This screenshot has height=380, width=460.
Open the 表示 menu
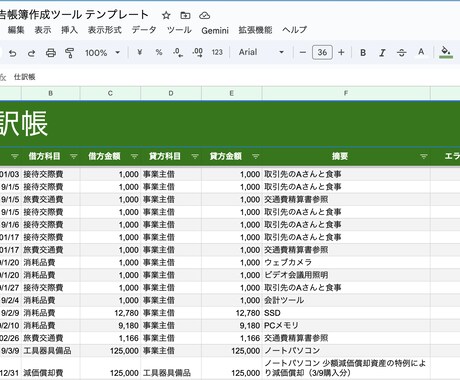(43, 30)
